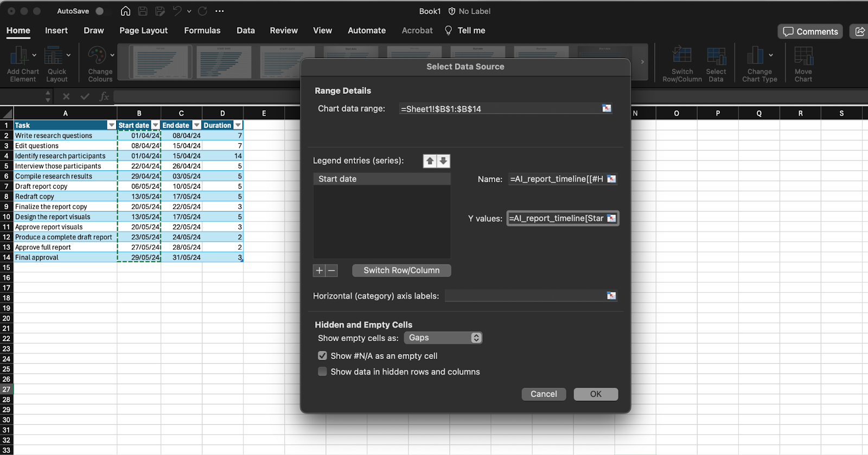The width and height of the screenshot is (868, 455).
Task: Uncheck Show #N/A as an empty cell
Action: pyautogui.click(x=322, y=356)
